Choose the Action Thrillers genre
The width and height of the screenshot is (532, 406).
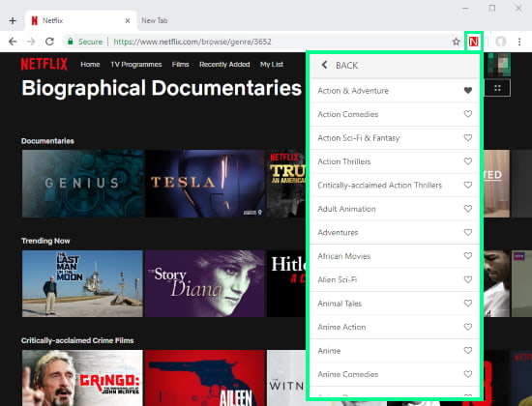pos(344,161)
